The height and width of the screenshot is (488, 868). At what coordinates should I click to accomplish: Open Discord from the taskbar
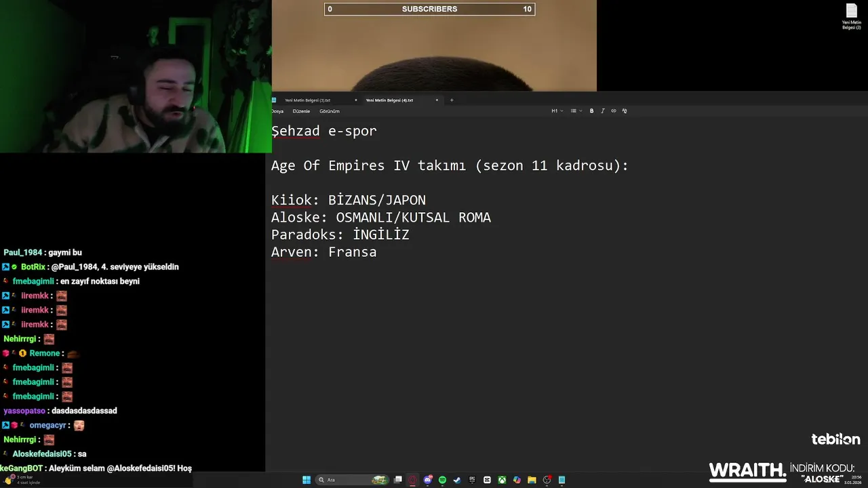pyautogui.click(x=428, y=480)
